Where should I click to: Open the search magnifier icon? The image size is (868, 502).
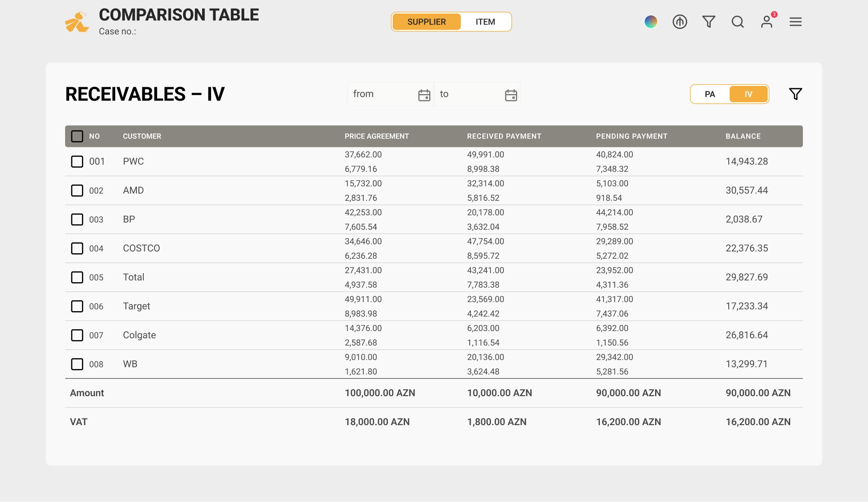tap(738, 22)
